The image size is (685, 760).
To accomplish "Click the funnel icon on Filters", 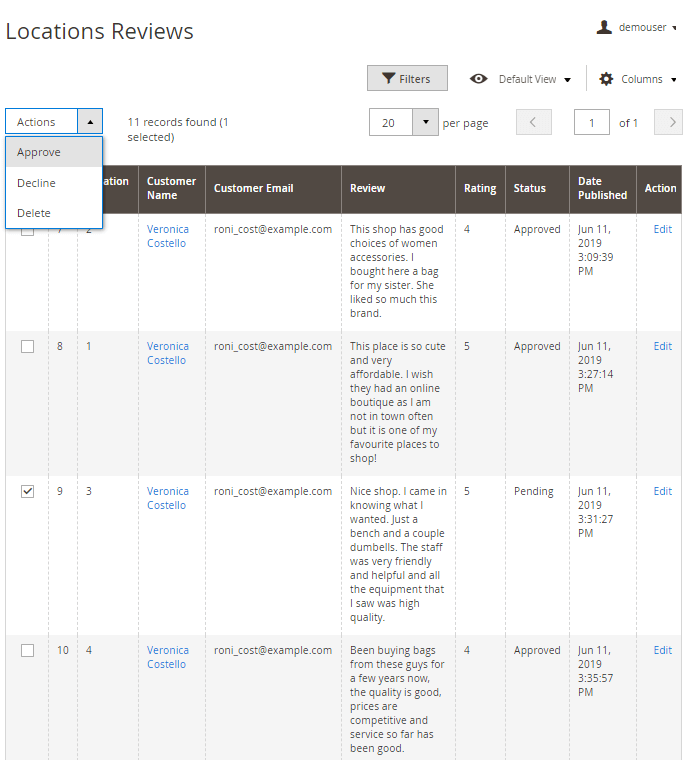I will pos(387,79).
